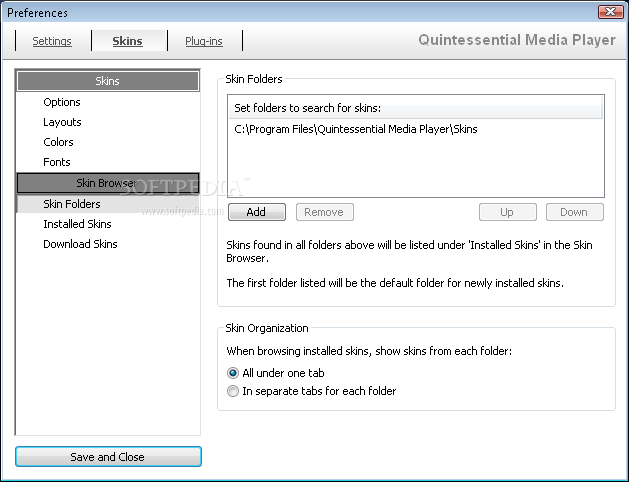Click the Remove folder button
629x482 pixels.
click(x=325, y=212)
